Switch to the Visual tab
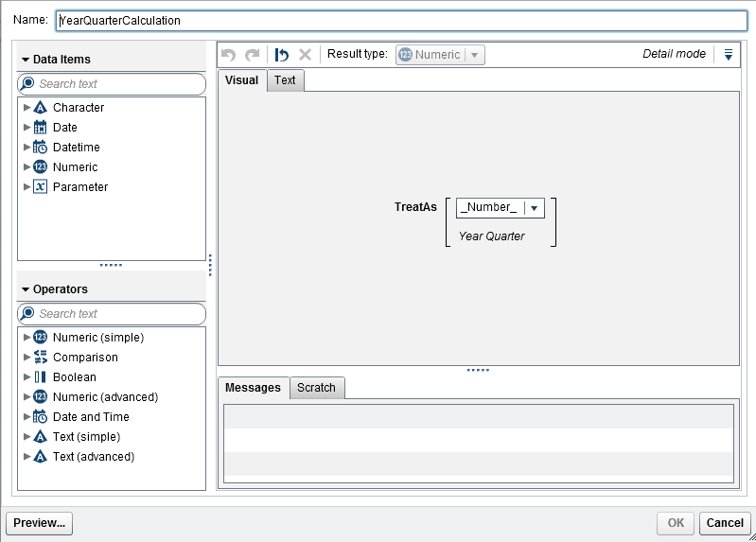This screenshot has height=542, width=756. click(x=241, y=80)
